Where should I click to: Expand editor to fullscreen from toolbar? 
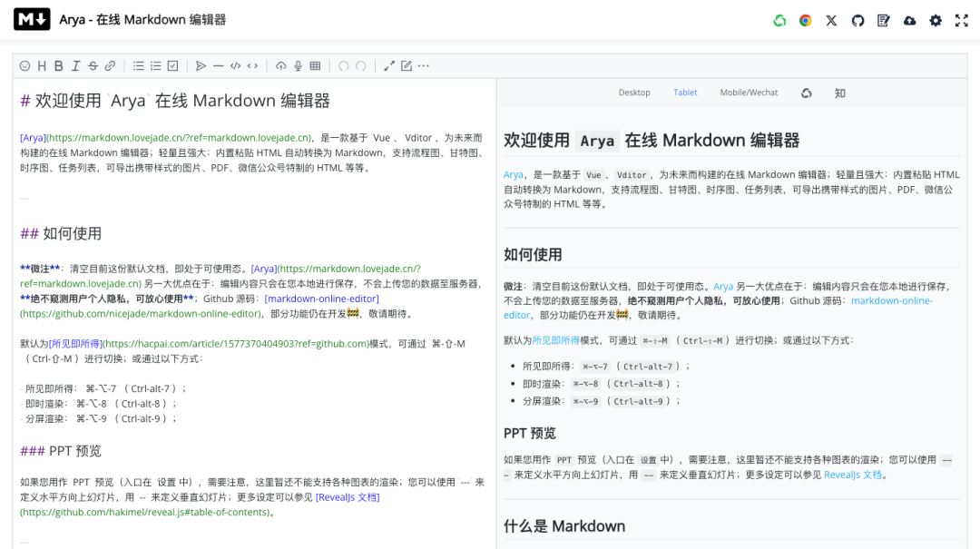pos(389,65)
